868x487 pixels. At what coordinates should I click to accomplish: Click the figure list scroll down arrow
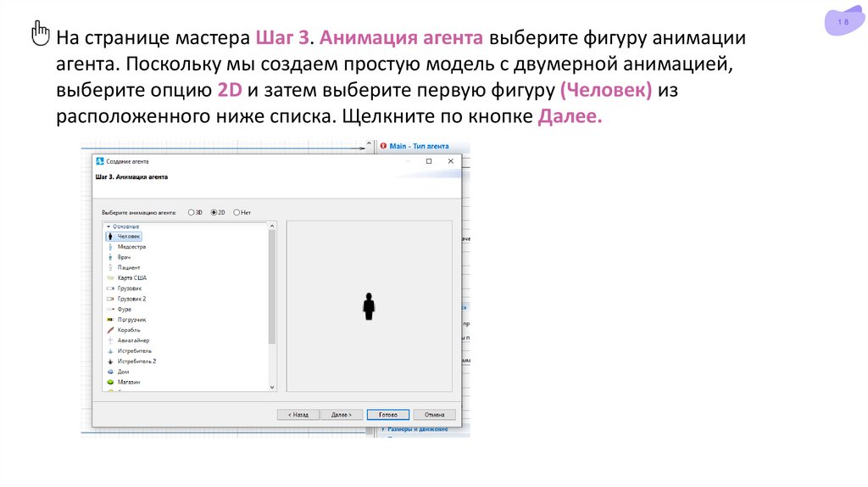click(x=272, y=387)
